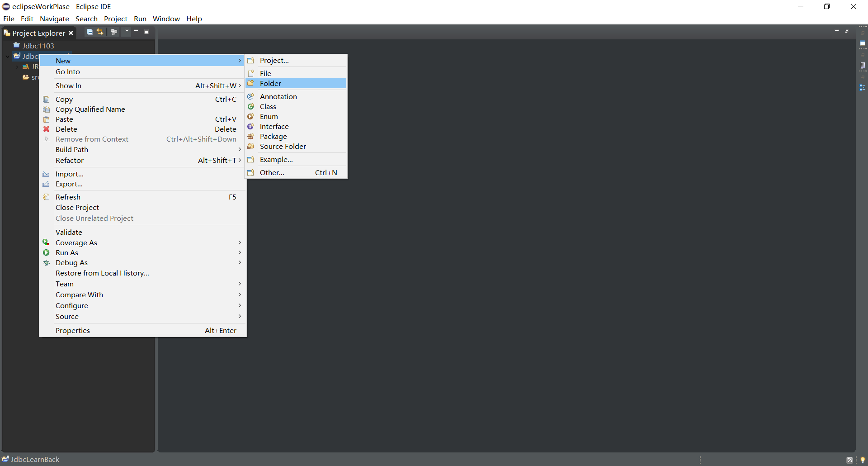
Task: Expand the Debug As submenu
Action: point(142,262)
